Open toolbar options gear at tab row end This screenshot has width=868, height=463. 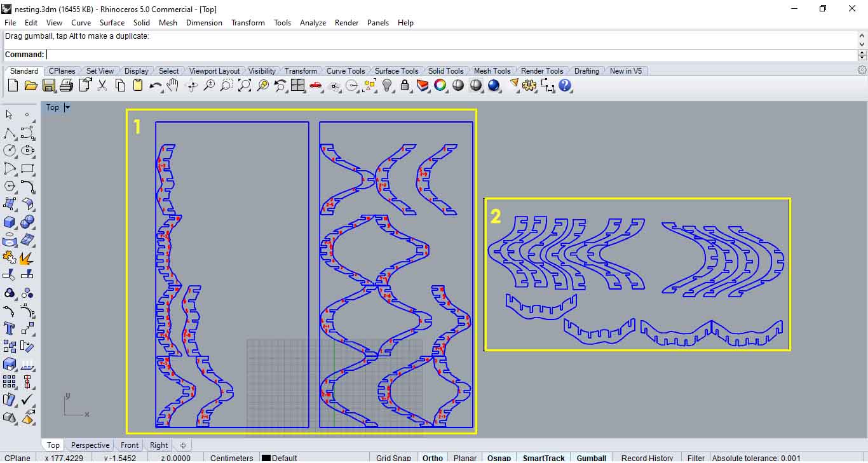pyautogui.click(x=862, y=70)
